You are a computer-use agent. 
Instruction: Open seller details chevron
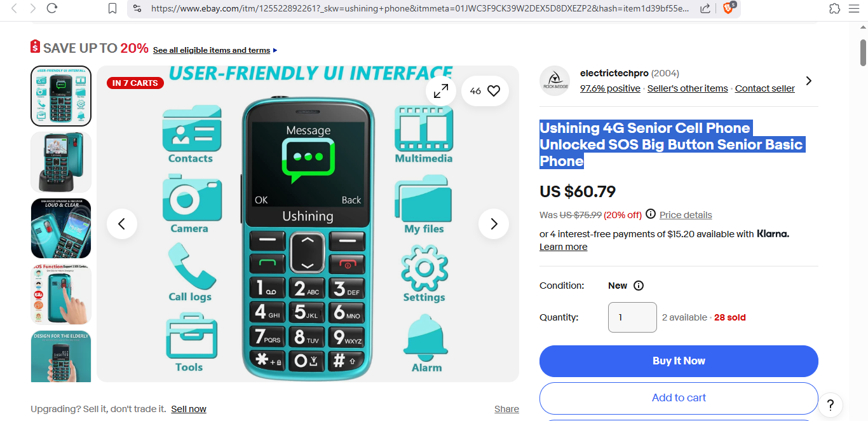[809, 81]
